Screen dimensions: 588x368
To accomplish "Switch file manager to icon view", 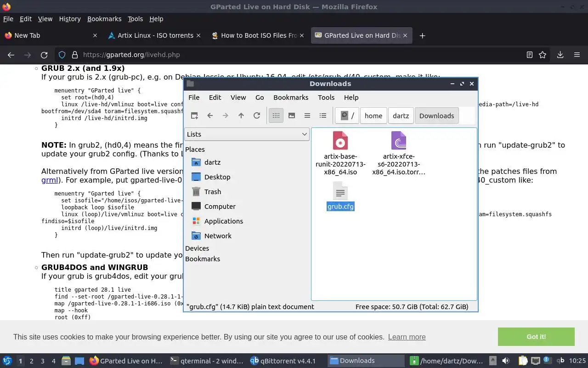I will (276, 115).
